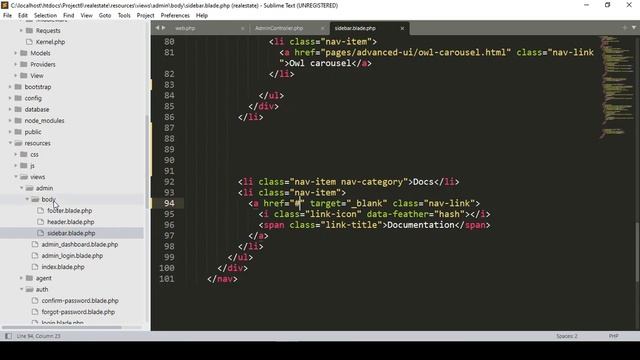Open header.blade.php file
Screen dimensions: 640x360
pyautogui.click(x=71, y=222)
